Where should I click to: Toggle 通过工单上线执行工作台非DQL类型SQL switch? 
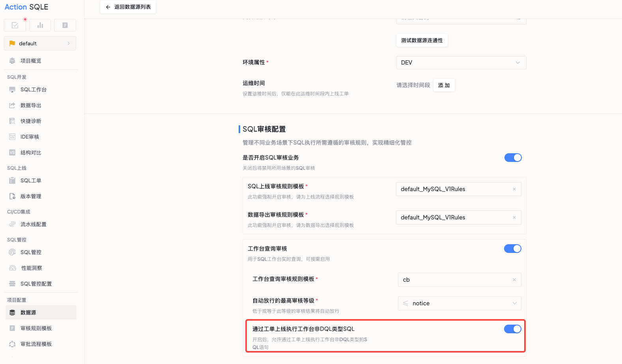pos(512,329)
